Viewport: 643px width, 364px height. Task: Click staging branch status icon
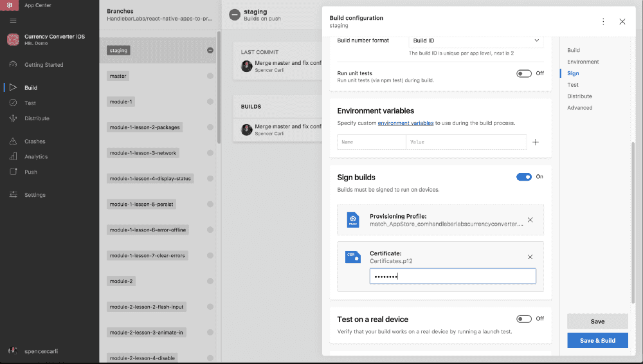pos(210,50)
